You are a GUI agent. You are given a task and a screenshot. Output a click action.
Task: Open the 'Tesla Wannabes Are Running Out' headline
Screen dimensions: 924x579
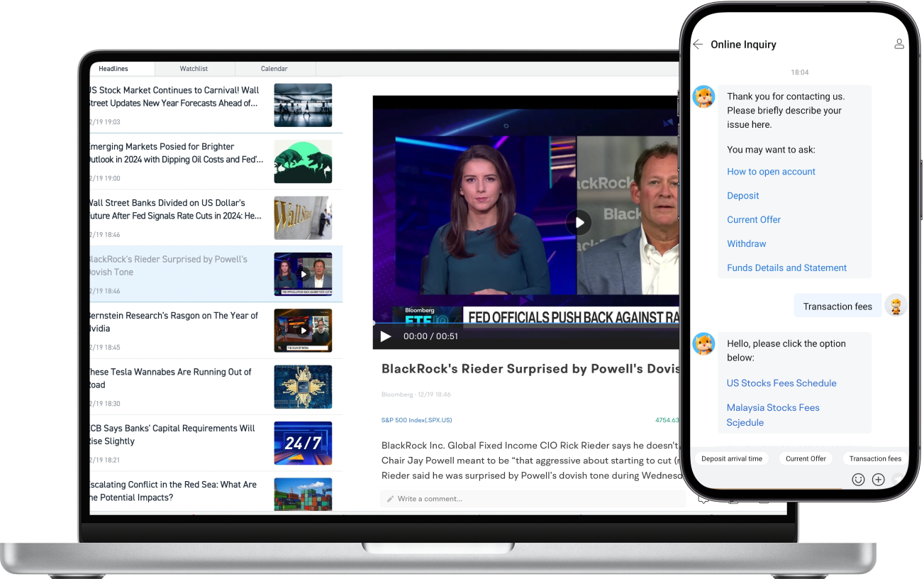(x=170, y=378)
